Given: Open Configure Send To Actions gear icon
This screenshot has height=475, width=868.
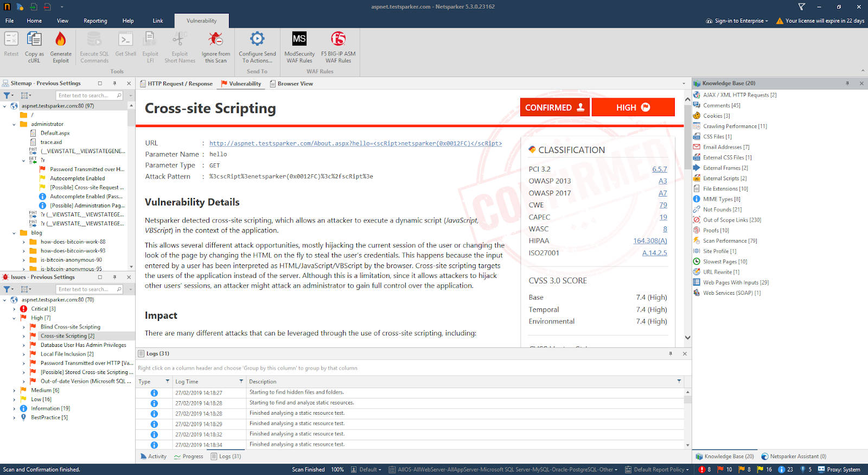Looking at the screenshot, I should point(257,40).
